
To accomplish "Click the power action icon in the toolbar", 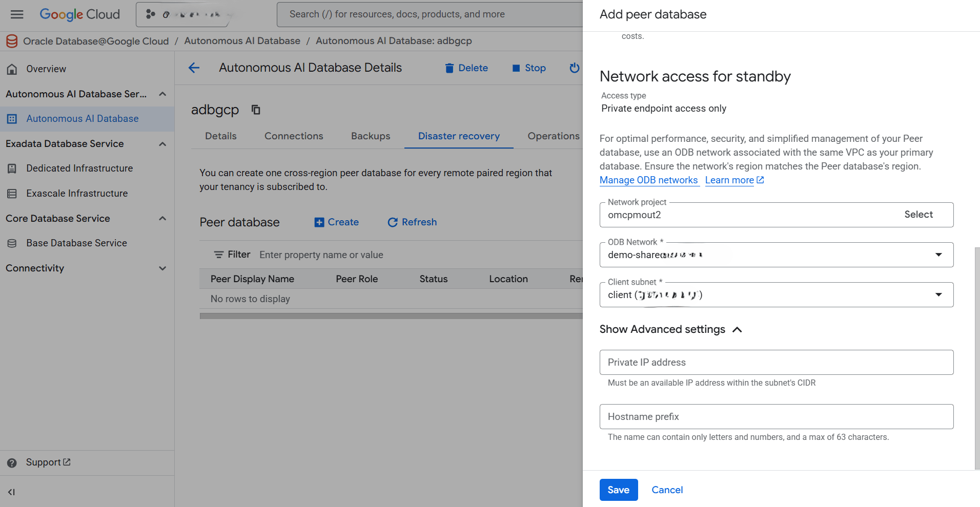I will [574, 68].
